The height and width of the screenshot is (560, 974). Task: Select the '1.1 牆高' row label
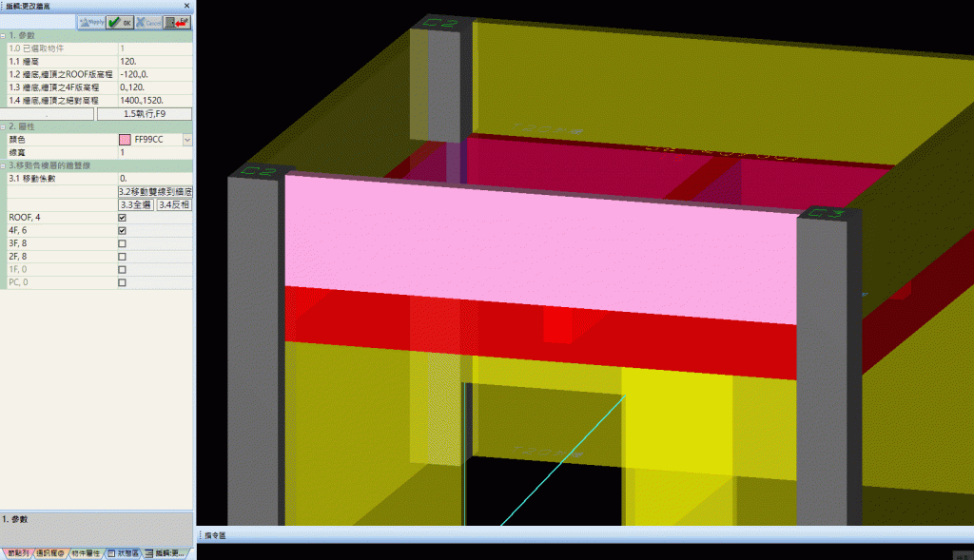(x=24, y=62)
